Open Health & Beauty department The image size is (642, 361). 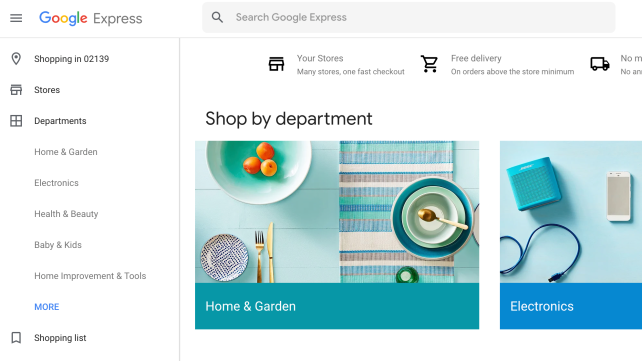point(66,214)
